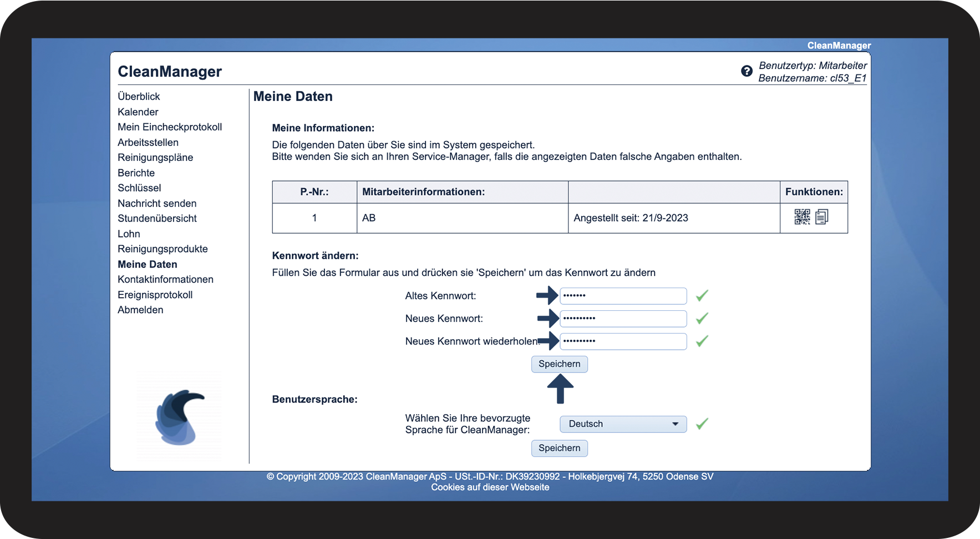980x539 pixels.
Task: Open Nachricht senden in the sidebar
Action: 157,204
